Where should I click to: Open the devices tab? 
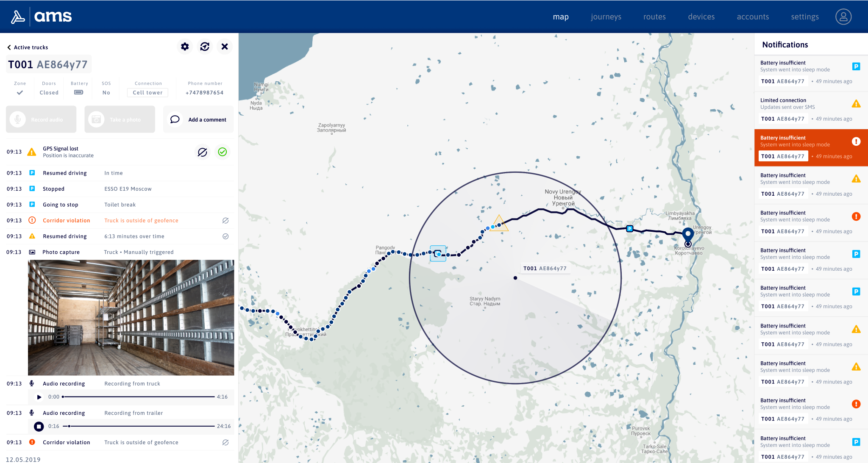point(701,17)
